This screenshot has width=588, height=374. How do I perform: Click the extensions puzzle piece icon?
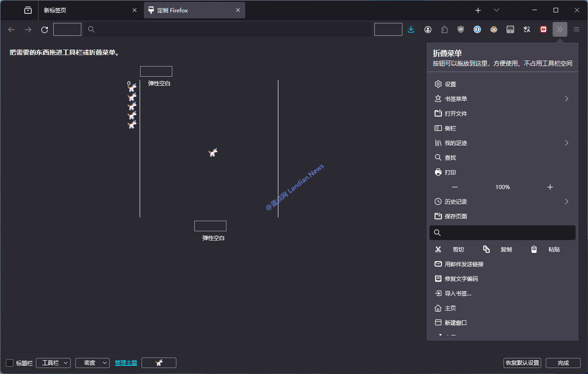444,30
